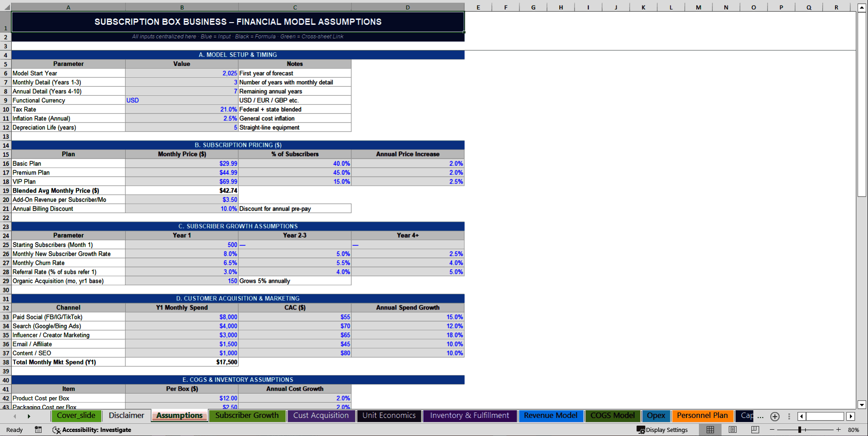
Task: Zoom in using the plus button
Action: pos(839,430)
